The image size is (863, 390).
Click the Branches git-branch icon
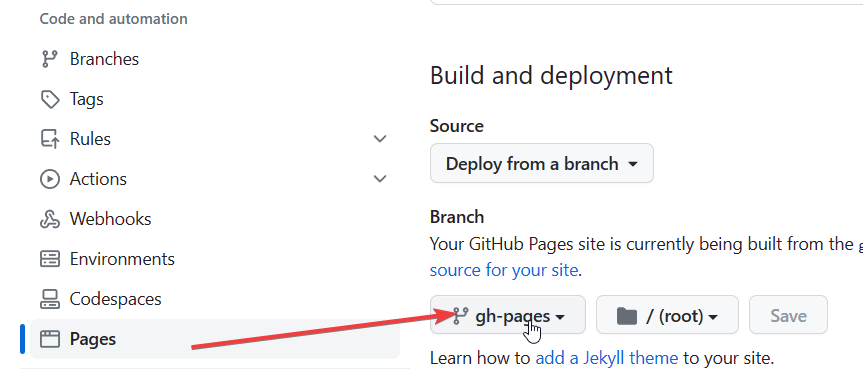(x=50, y=59)
